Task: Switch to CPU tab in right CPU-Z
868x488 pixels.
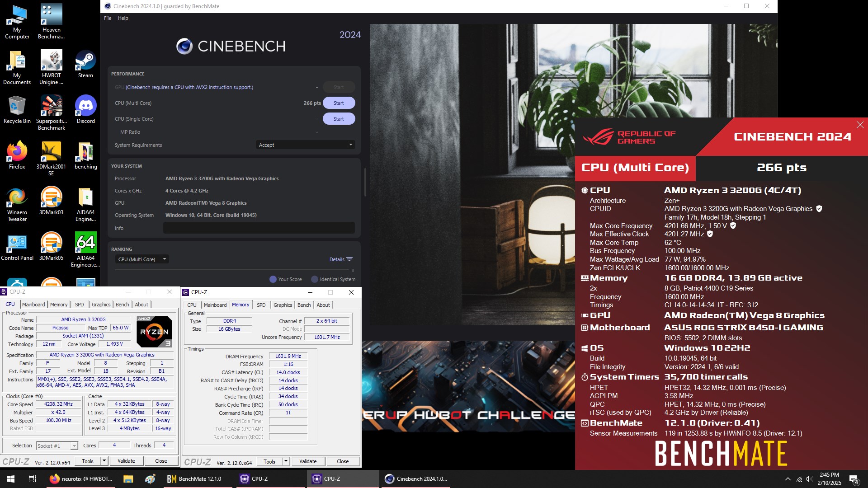Action: click(x=192, y=305)
